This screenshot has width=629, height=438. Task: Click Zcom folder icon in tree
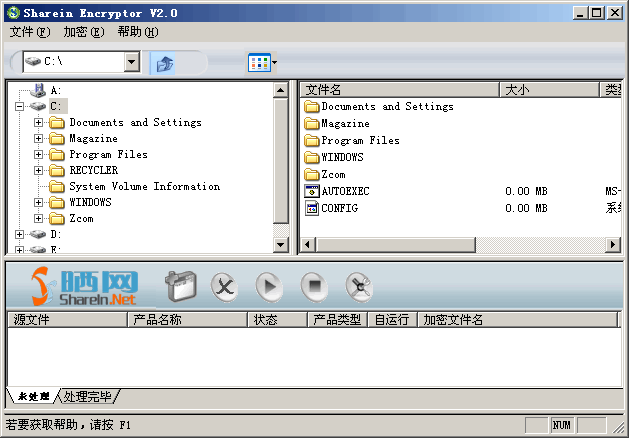coord(57,219)
